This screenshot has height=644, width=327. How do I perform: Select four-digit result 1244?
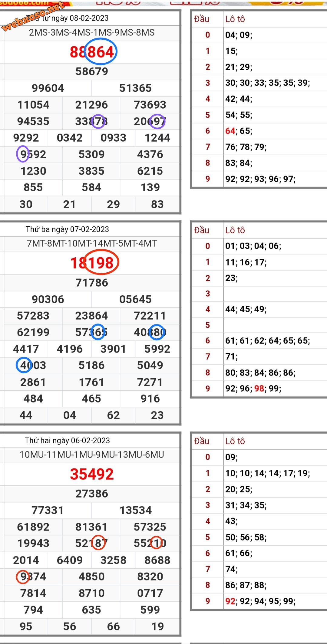[157, 138]
